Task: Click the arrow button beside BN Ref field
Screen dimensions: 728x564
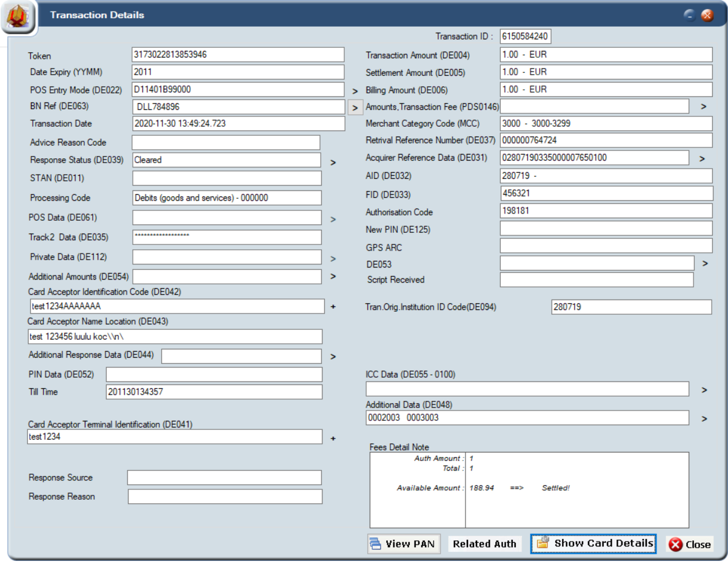Action: pos(356,108)
